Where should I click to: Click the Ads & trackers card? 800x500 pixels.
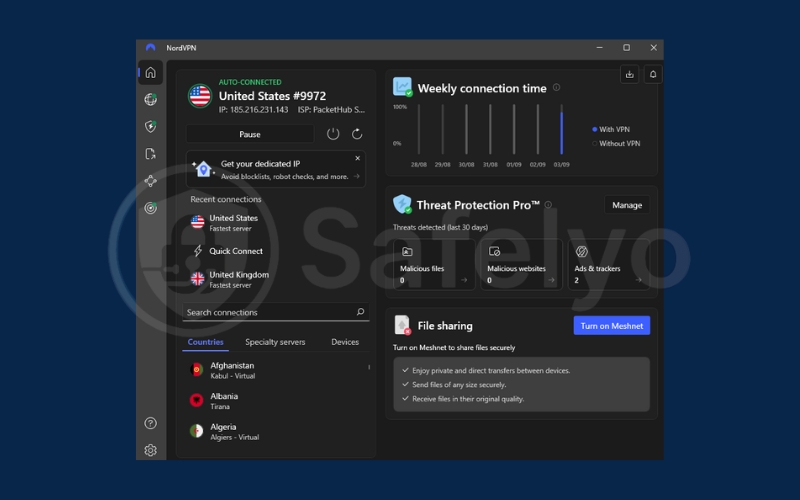point(609,265)
